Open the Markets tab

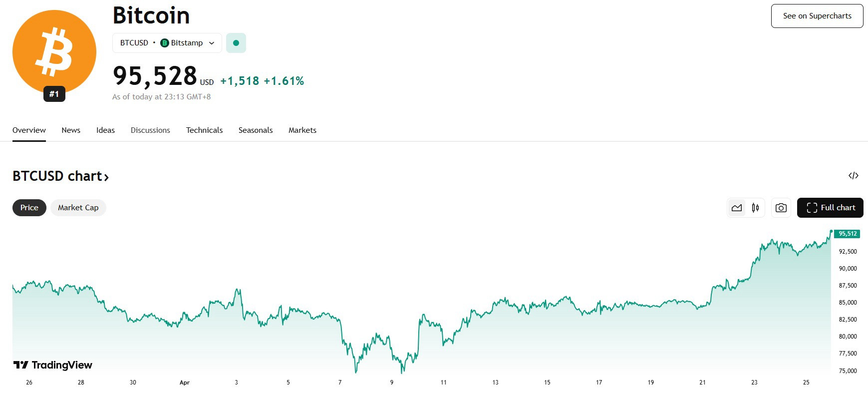click(x=302, y=130)
